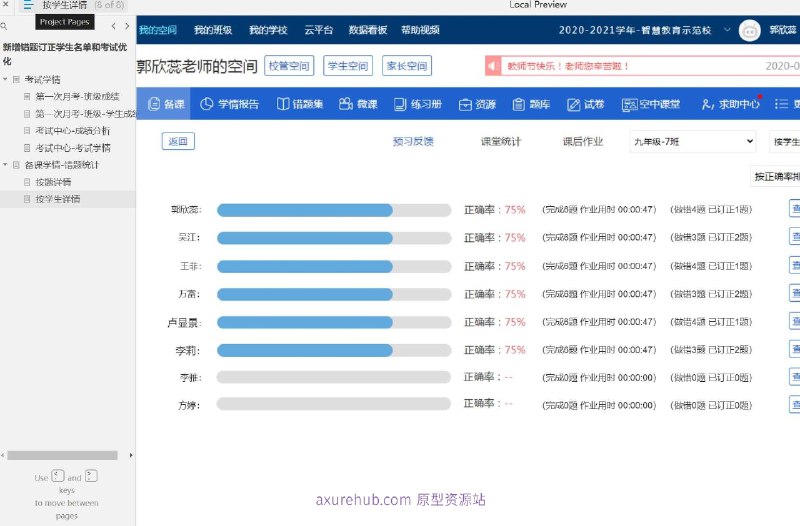Click the student name 李雅
The width and height of the screenshot is (800, 526).
pos(190,378)
